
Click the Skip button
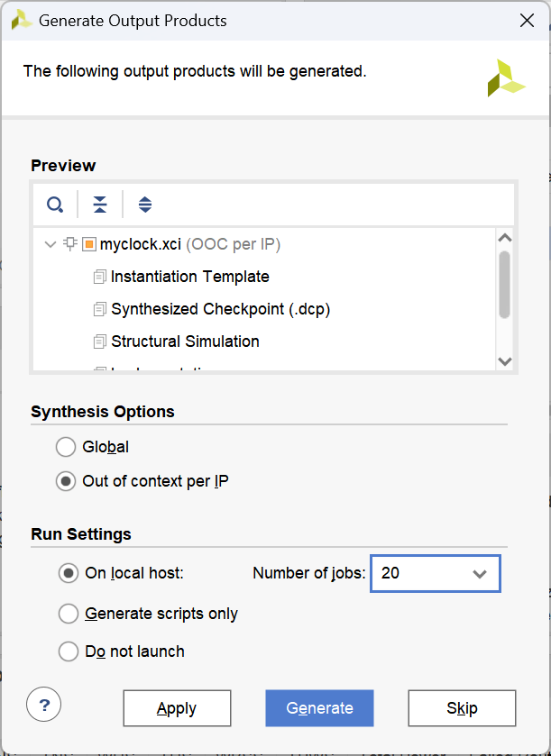coord(462,708)
